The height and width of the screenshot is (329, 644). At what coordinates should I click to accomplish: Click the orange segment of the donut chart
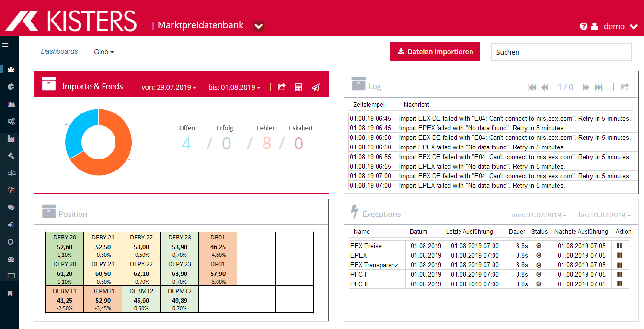114,163
